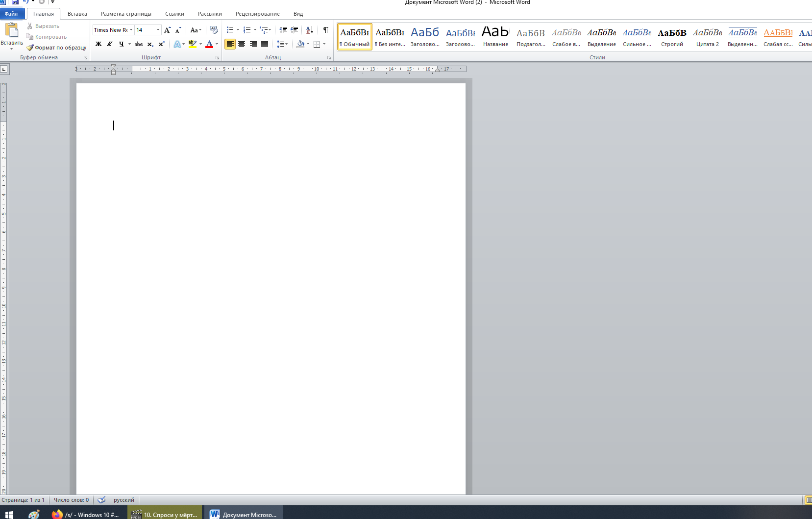
Task: Open Firefox window in the taskbar
Action: pyautogui.click(x=85, y=514)
